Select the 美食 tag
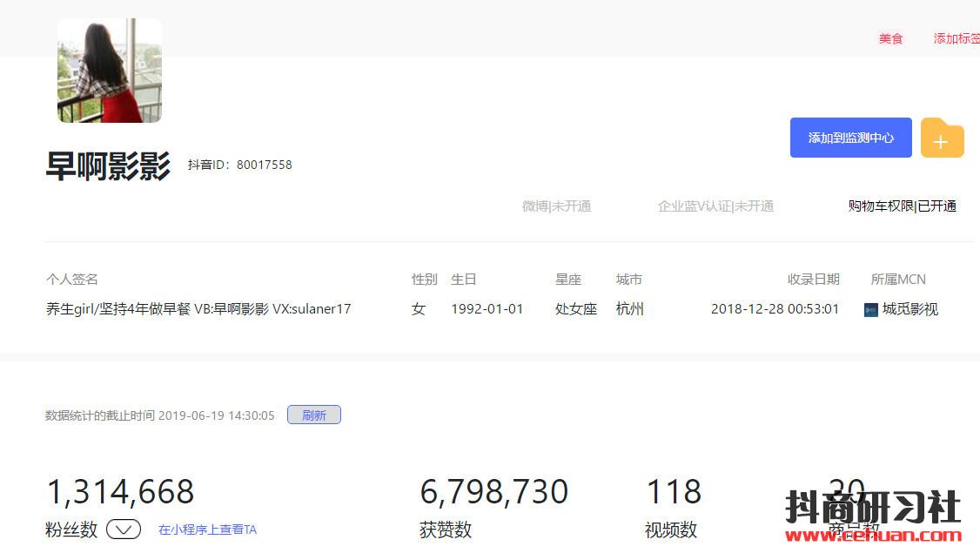The height and width of the screenshot is (560, 980). pyautogui.click(x=890, y=38)
